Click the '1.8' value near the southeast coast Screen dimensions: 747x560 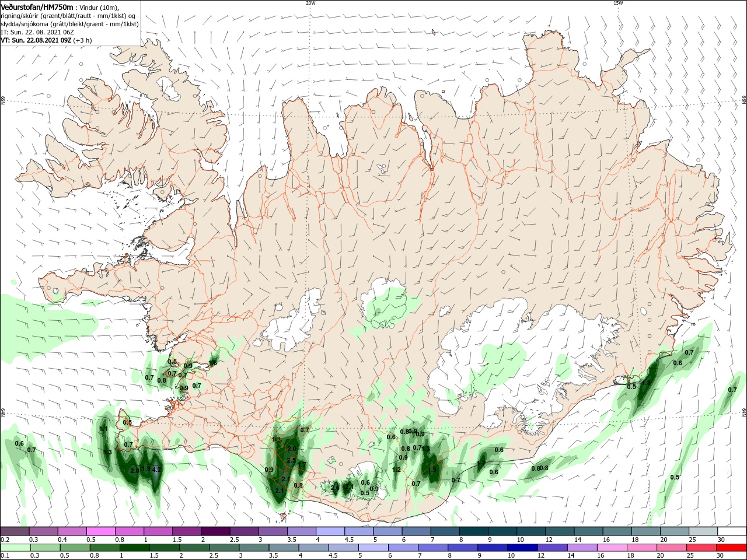tap(646, 383)
